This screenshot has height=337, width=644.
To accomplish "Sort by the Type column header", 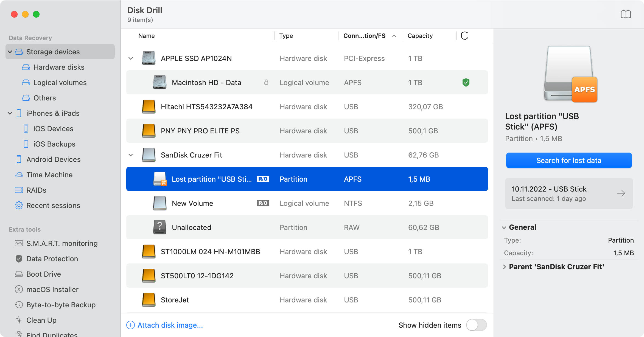I will pyautogui.click(x=286, y=36).
